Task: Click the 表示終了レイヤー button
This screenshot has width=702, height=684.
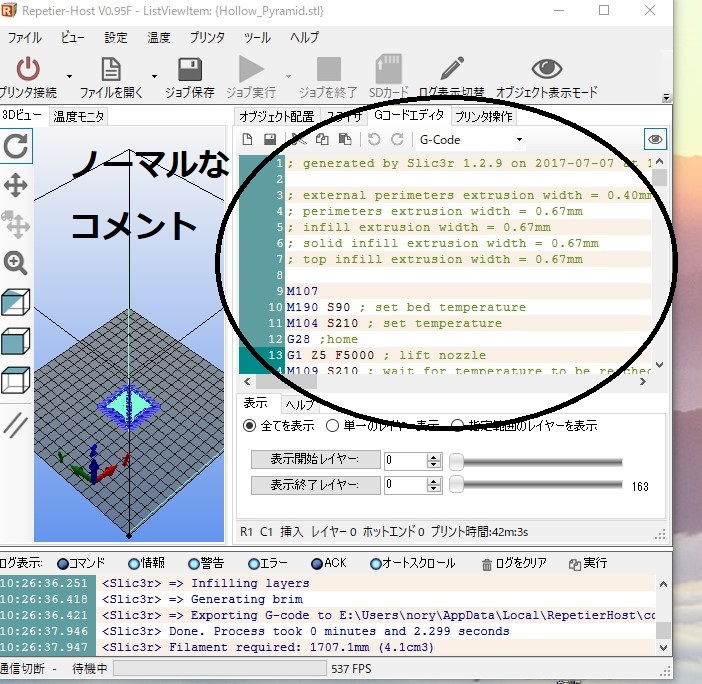Action: (x=316, y=485)
